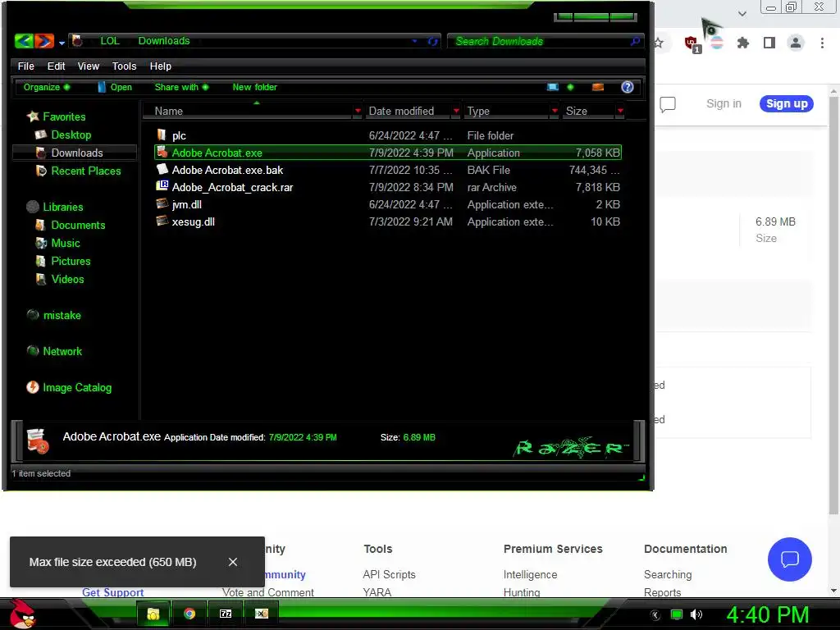The image size is (840, 630).
Task: Open Chrome extensions puzzle icon
Action: [742, 43]
